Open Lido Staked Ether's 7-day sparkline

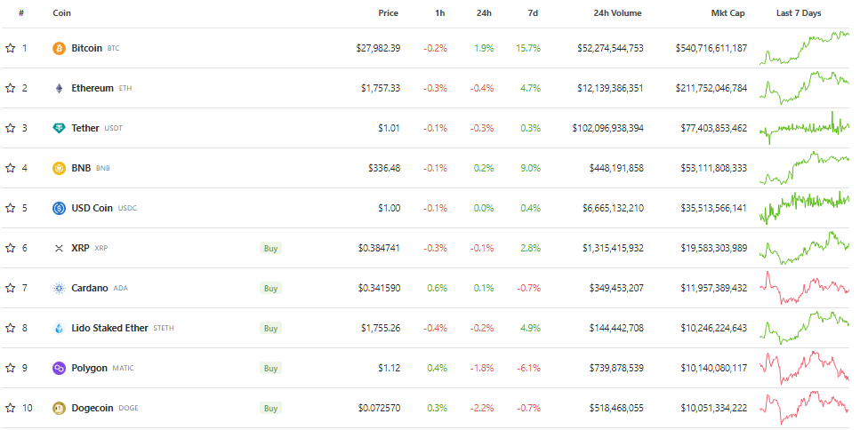tap(804, 328)
